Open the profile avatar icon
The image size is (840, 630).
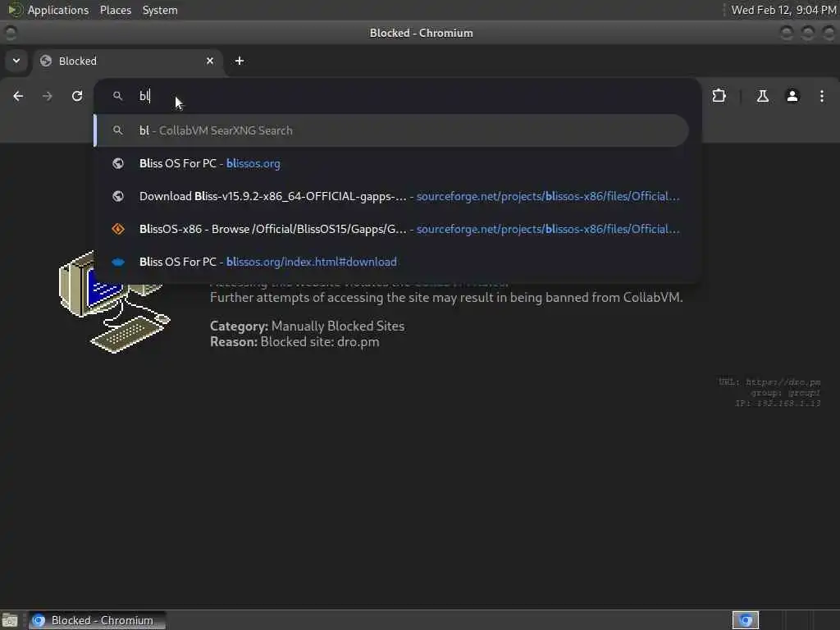pos(792,96)
